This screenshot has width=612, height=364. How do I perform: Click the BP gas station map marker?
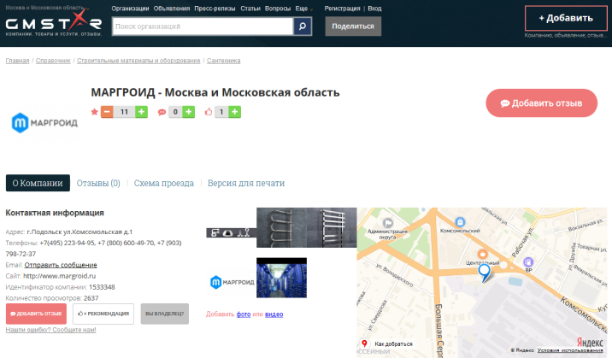[528, 261]
